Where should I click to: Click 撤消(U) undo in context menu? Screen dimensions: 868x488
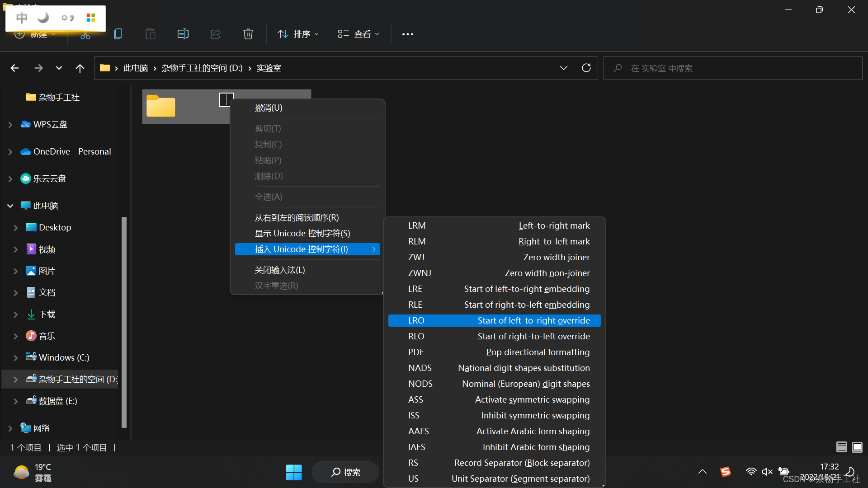click(x=269, y=108)
